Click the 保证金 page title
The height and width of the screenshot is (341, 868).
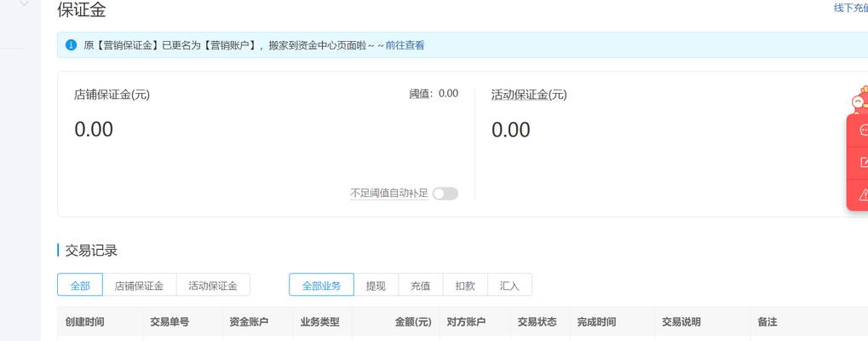[82, 9]
